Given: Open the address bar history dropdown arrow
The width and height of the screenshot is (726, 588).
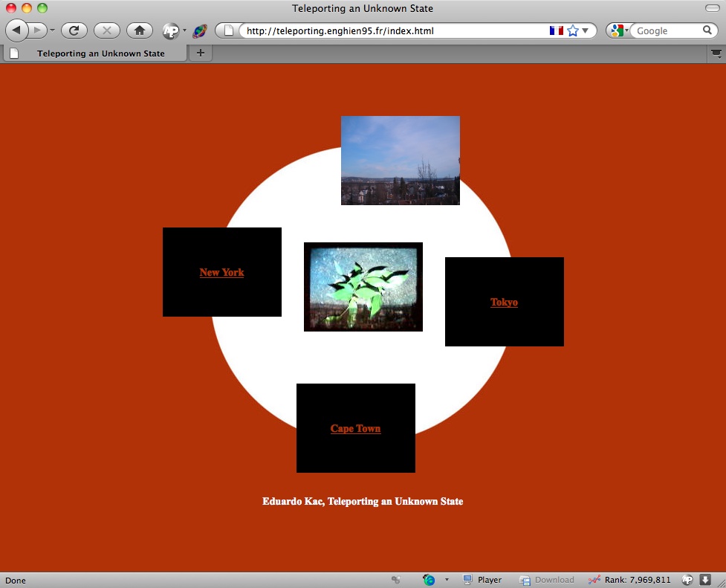Looking at the screenshot, I should [x=586, y=30].
